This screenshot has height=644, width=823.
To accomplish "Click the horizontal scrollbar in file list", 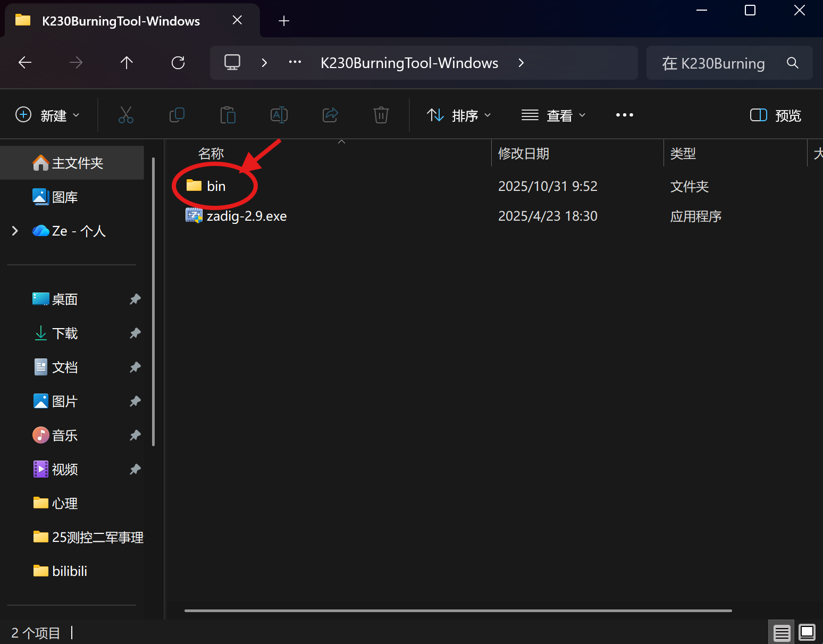I will [457, 610].
